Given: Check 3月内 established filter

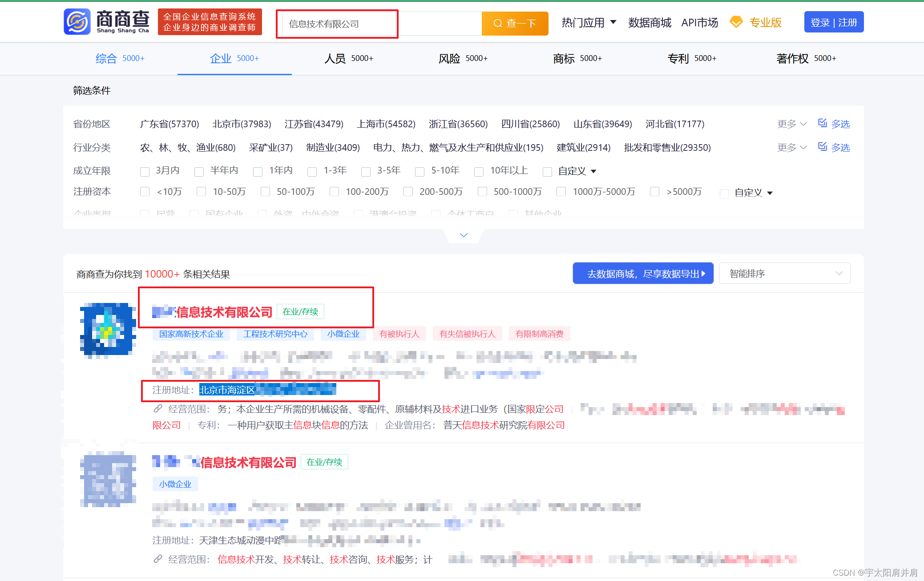Looking at the screenshot, I should [145, 171].
